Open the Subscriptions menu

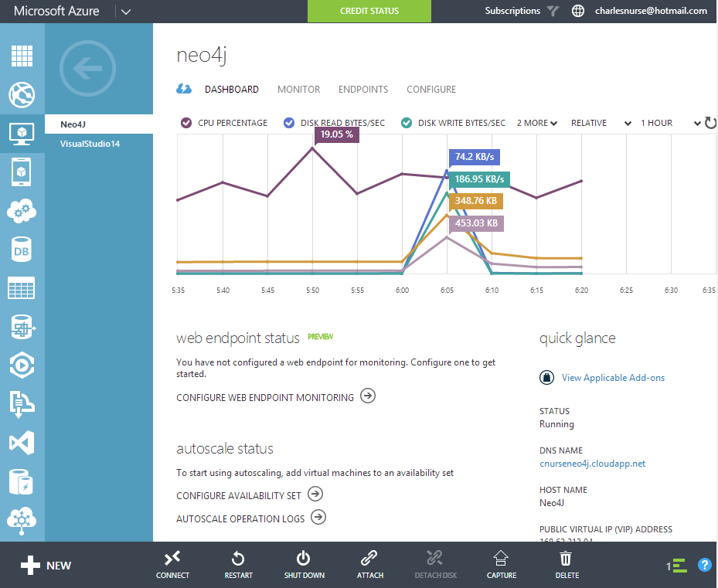(512, 11)
